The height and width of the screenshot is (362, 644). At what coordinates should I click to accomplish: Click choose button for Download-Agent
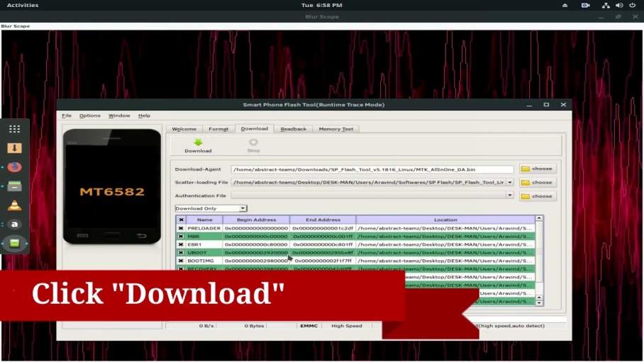pos(538,169)
